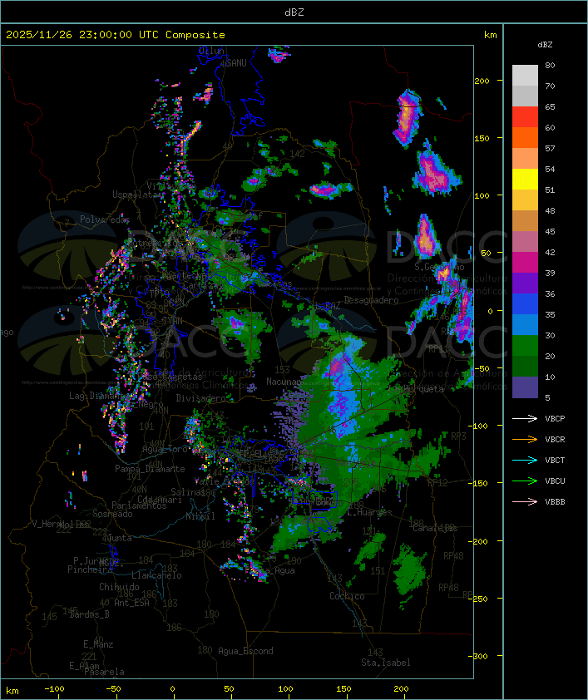Click the 80 value on the color scale
Viewport: 588px width, 700px height.
550,65
